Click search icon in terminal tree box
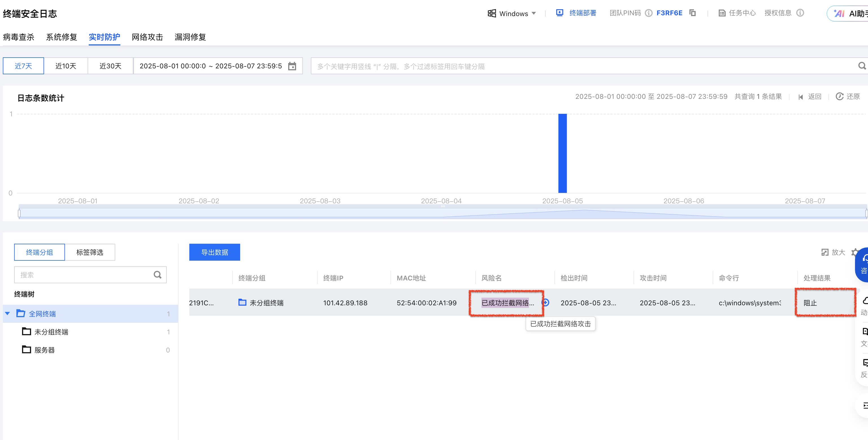This screenshot has height=440, width=868. (157, 275)
